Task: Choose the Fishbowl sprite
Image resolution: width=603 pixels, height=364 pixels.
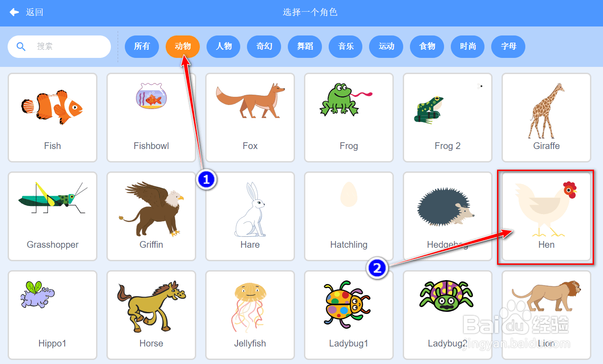Action: 151,118
